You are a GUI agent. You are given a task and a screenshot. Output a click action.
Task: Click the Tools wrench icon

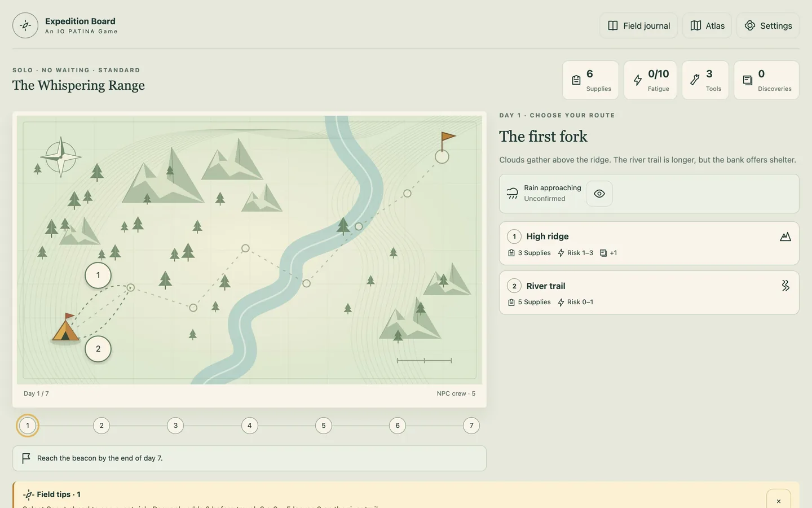click(695, 80)
